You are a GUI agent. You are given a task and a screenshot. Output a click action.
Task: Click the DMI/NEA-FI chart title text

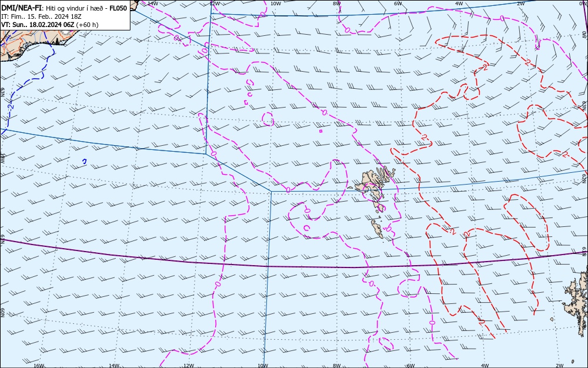point(22,8)
